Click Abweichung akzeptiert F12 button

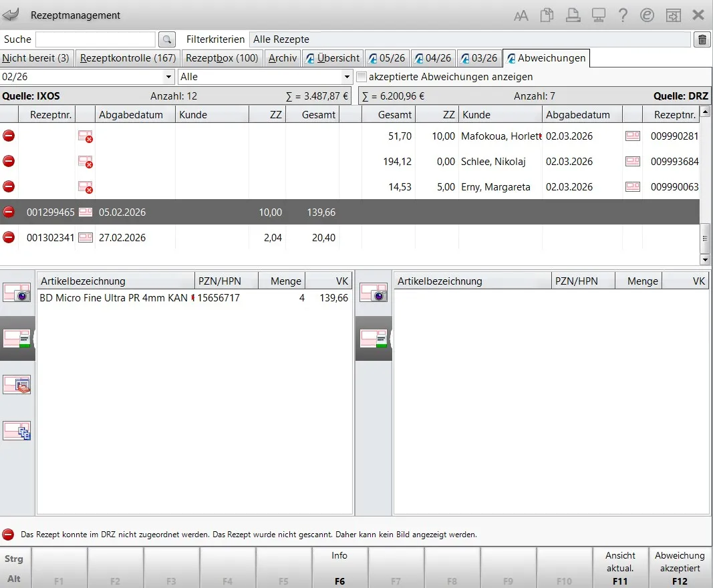(x=680, y=568)
